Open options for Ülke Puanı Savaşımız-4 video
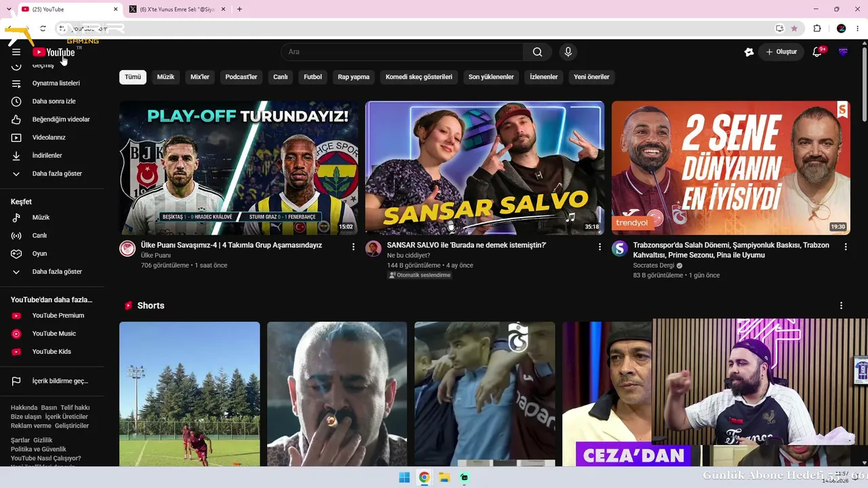868x488 pixels. pyautogui.click(x=353, y=247)
